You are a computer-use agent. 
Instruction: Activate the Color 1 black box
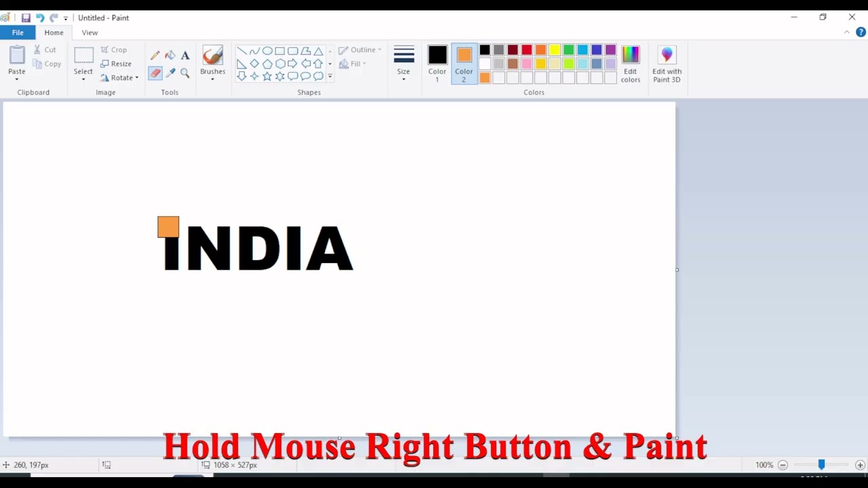[x=437, y=55]
